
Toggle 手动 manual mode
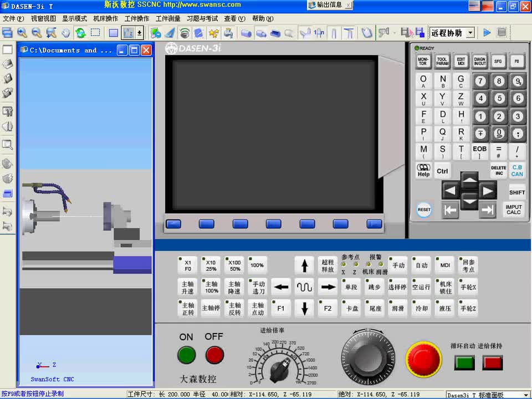[x=398, y=265]
